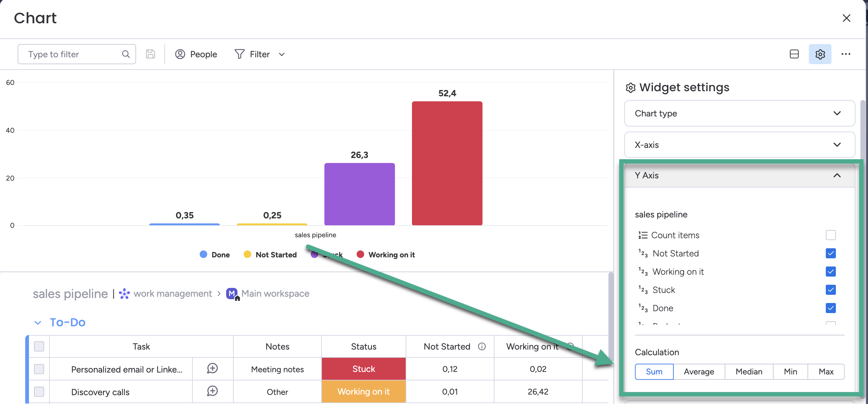Open the conversation for Personalized email task

212,369
